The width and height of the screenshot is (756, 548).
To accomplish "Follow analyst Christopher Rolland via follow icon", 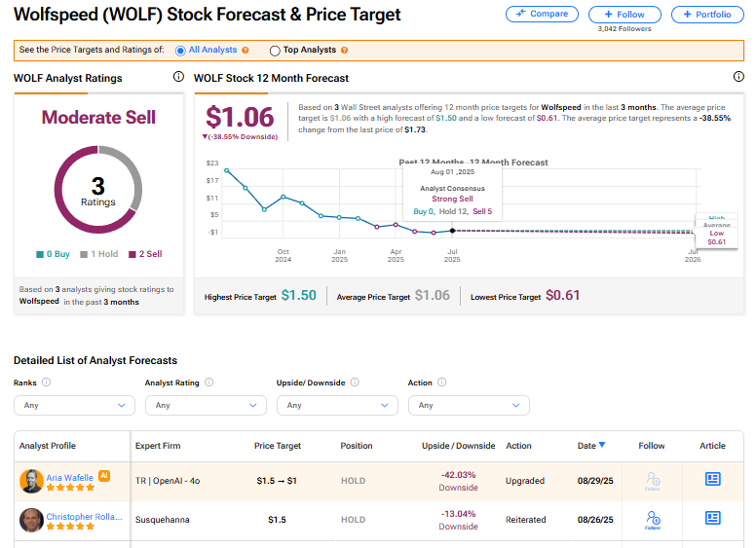I will click(x=652, y=520).
